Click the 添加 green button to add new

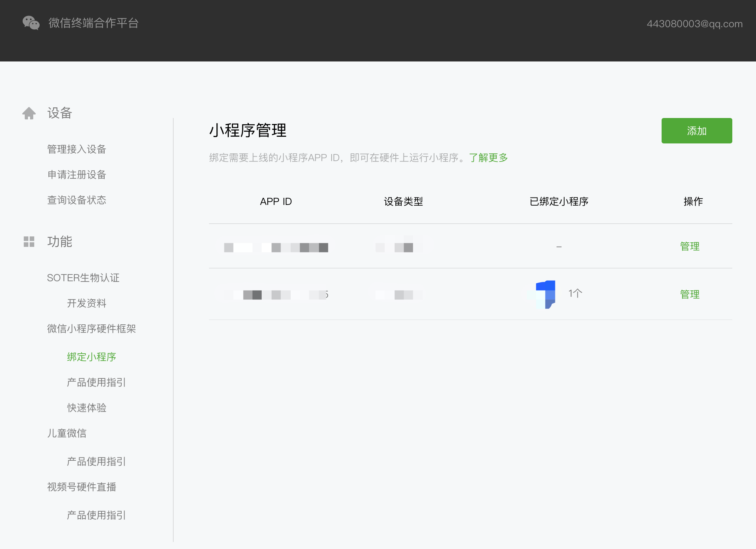pos(697,130)
